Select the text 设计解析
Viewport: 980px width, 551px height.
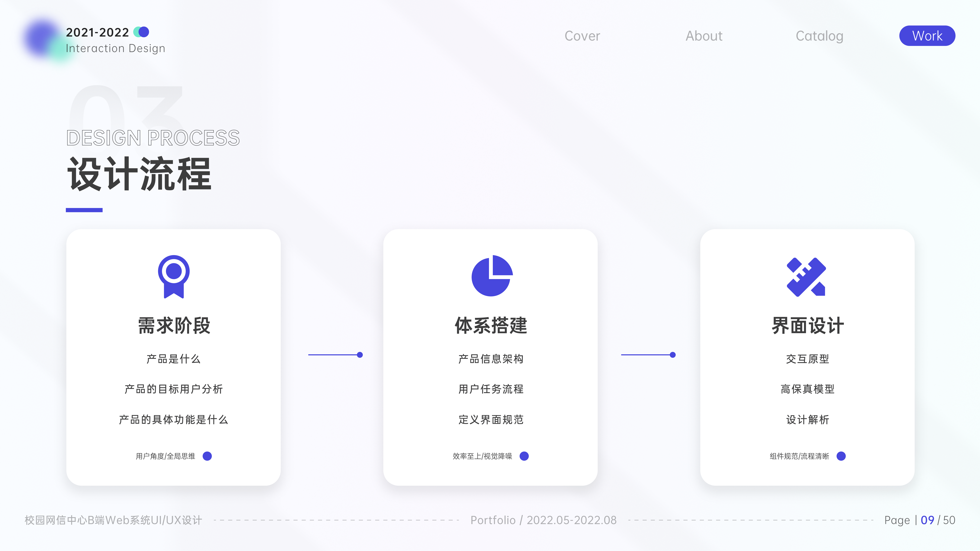pyautogui.click(x=808, y=419)
